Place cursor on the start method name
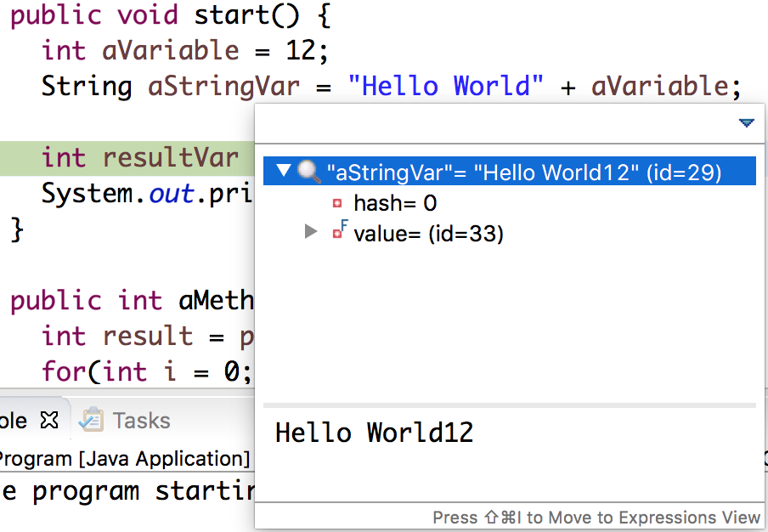Viewport: 768px width, 532px height. (x=228, y=15)
